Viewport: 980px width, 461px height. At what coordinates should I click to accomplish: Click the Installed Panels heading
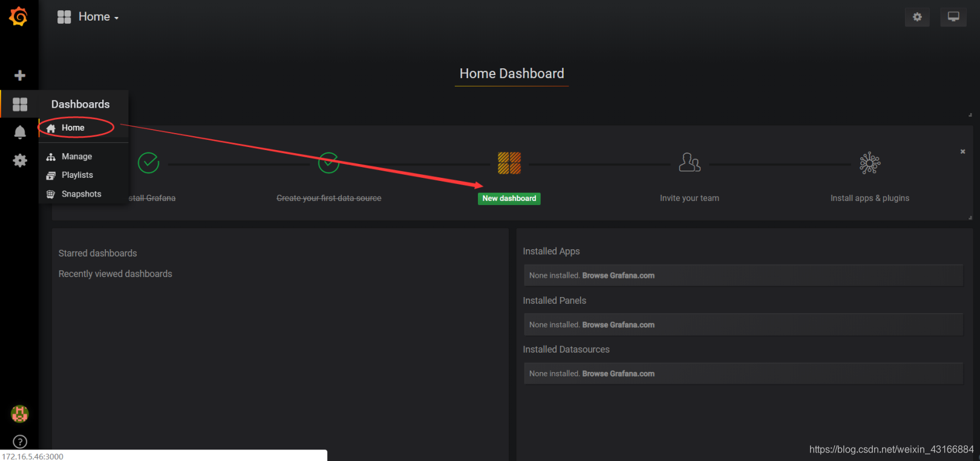[x=554, y=300]
